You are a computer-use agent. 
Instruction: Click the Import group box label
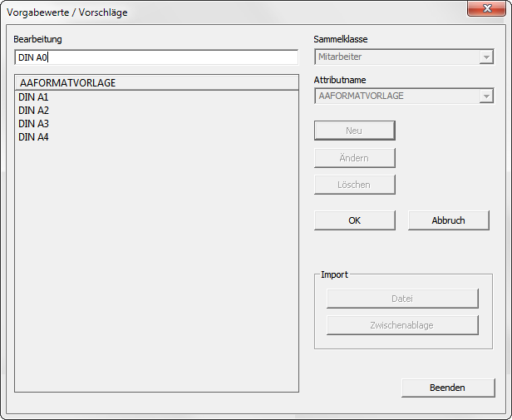(x=334, y=274)
